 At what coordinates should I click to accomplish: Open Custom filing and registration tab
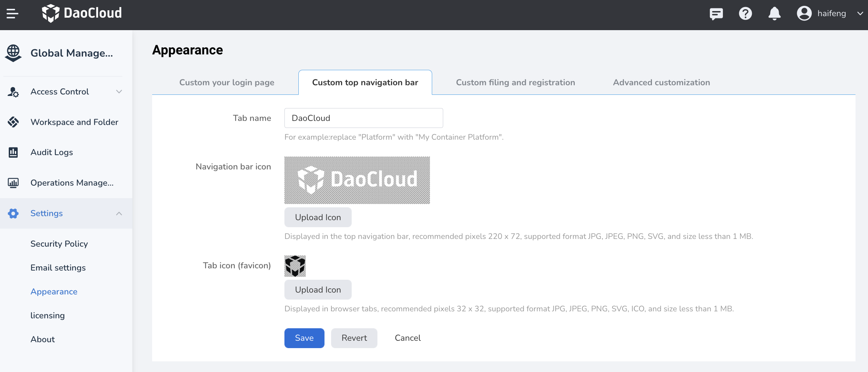click(x=516, y=82)
